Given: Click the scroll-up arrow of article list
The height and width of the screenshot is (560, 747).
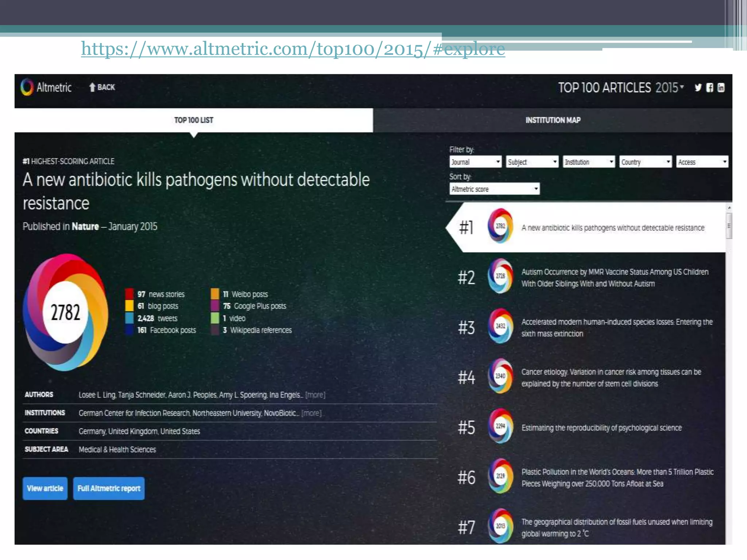Looking at the screenshot, I should coord(729,207).
